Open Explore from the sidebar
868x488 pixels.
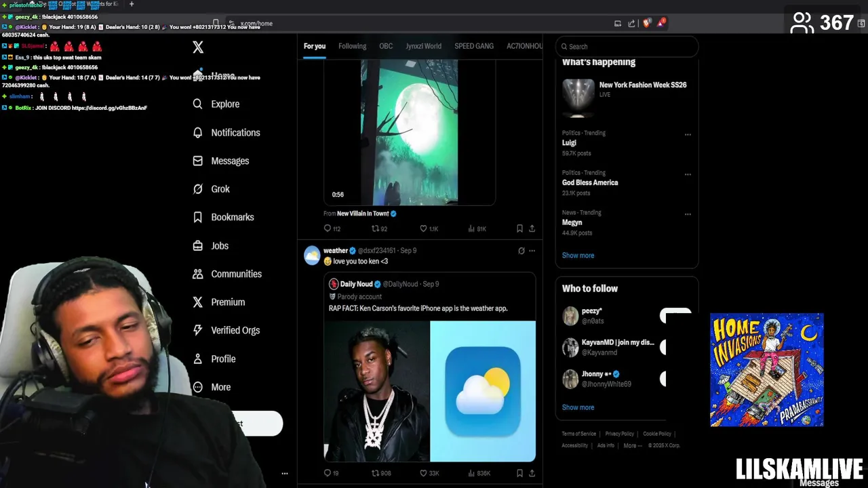(x=216, y=104)
